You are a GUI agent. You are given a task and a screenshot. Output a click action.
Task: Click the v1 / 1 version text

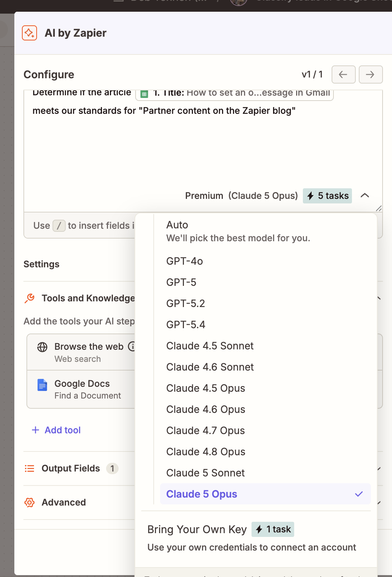[x=312, y=74]
